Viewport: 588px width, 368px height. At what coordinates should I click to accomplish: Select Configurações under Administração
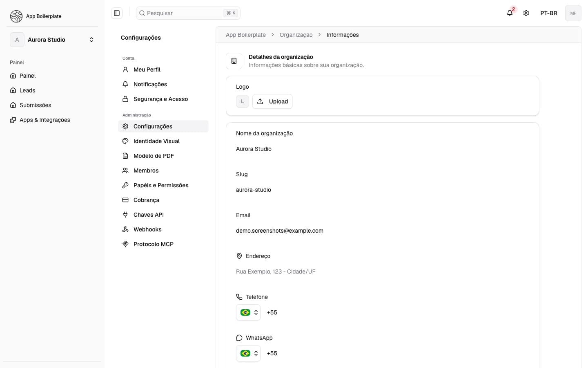point(163,126)
